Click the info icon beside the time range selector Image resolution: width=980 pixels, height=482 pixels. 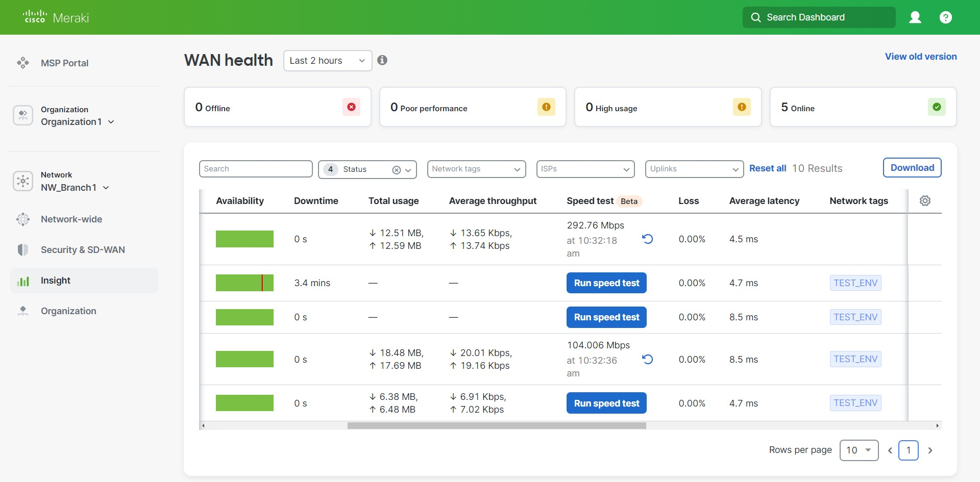(x=382, y=60)
